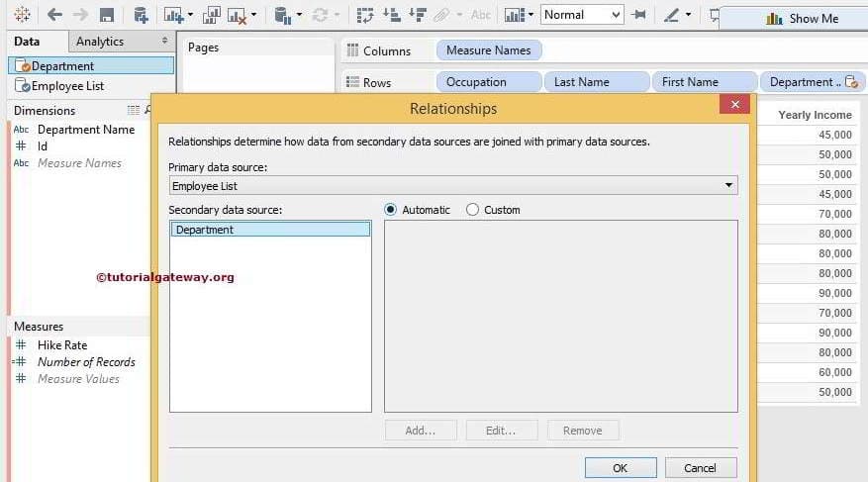Click the highlight pen icon in the toolbar

point(441,15)
